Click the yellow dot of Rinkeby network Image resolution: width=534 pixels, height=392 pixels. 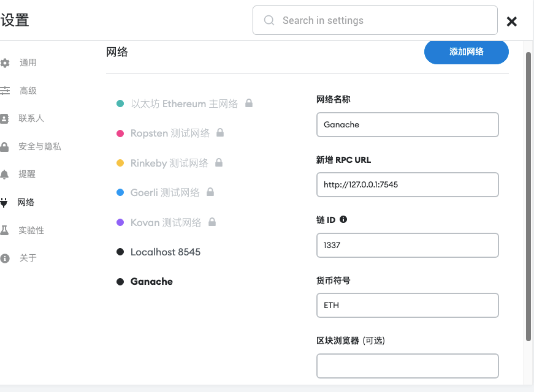click(120, 163)
